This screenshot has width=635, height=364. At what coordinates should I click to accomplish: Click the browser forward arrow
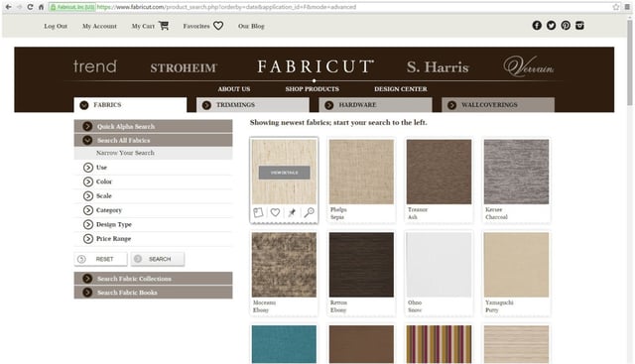click(19, 7)
